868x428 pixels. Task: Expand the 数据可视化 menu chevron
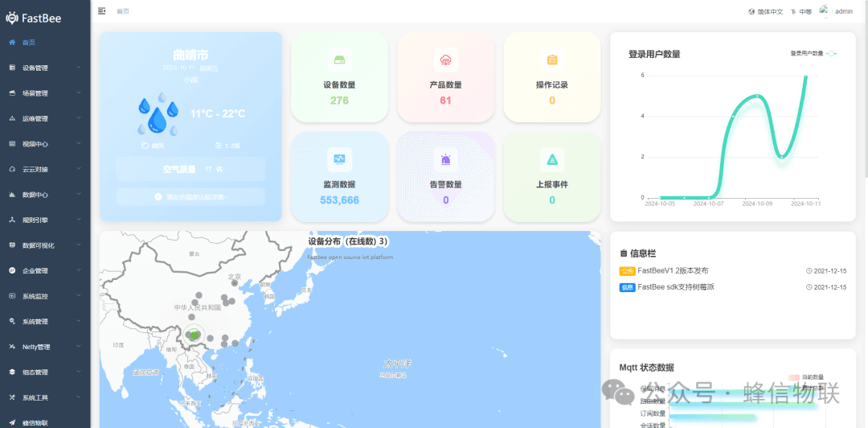point(79,245)
